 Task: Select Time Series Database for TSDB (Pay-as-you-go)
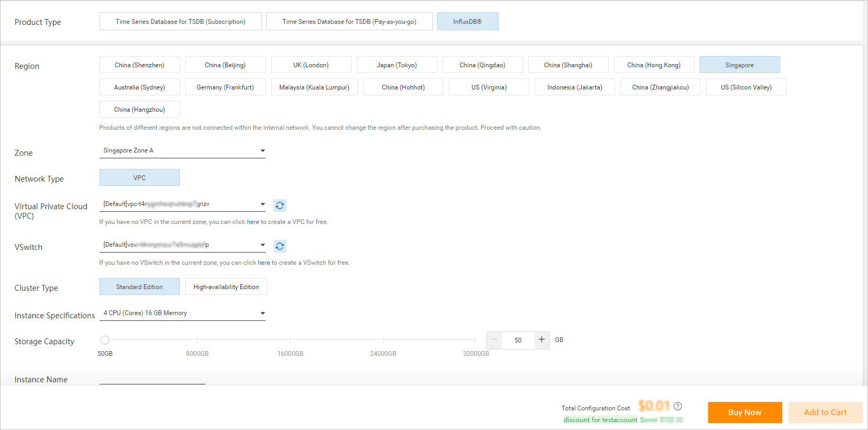[x=349, y=22]
